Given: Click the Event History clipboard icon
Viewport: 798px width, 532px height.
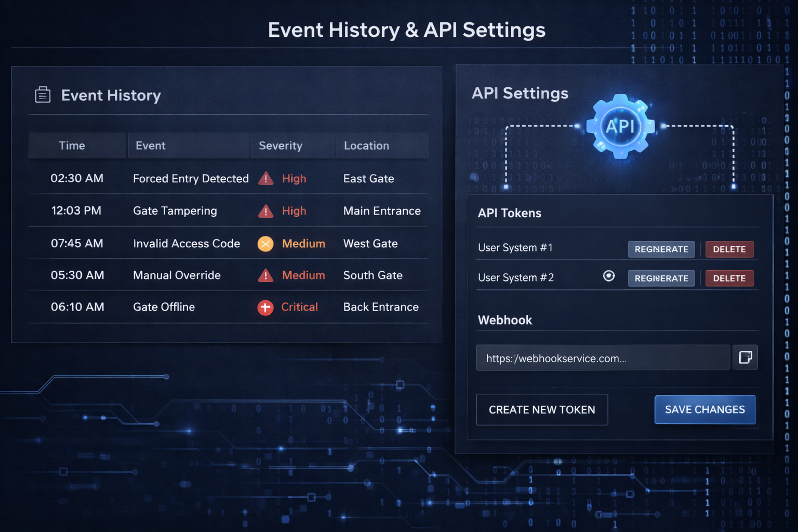Looking at the screenshot, I should (43, 95).
